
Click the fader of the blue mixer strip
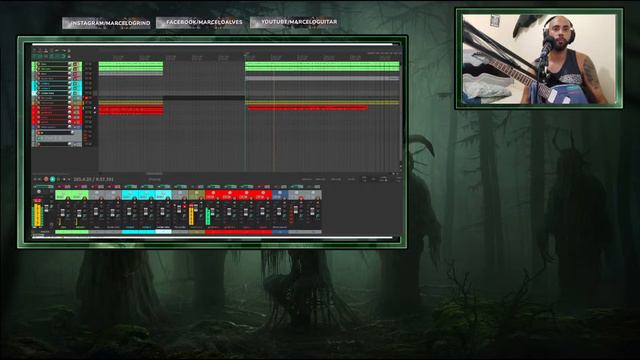click(279, 212)
